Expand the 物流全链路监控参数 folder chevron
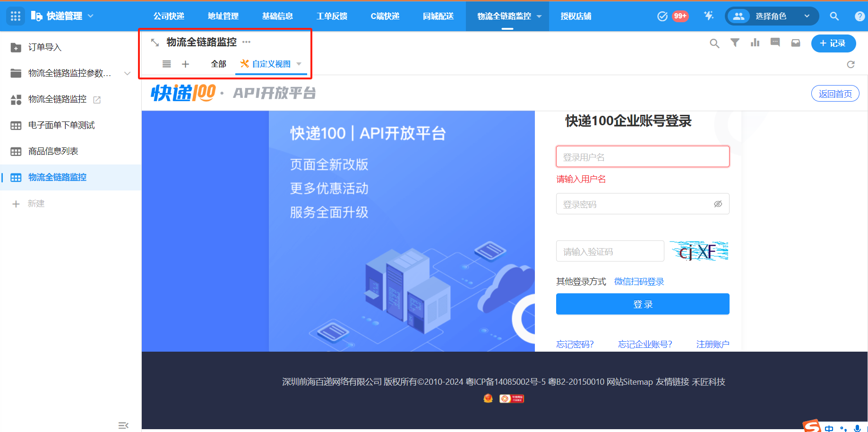 coord(127,73)
